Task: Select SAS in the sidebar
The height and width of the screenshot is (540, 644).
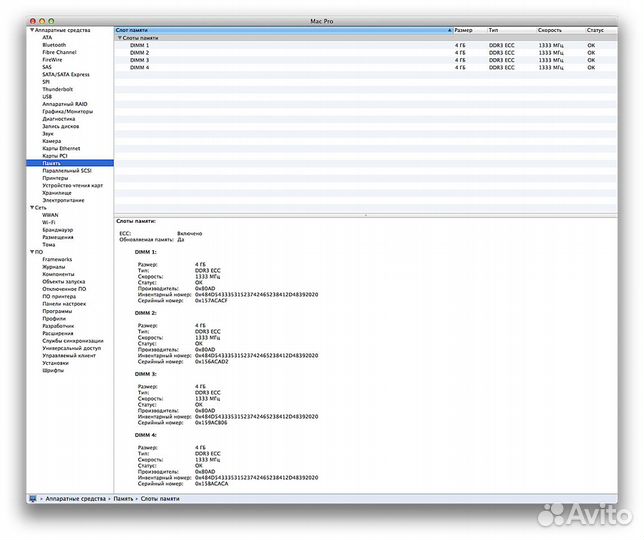Action: pos(47,67)
